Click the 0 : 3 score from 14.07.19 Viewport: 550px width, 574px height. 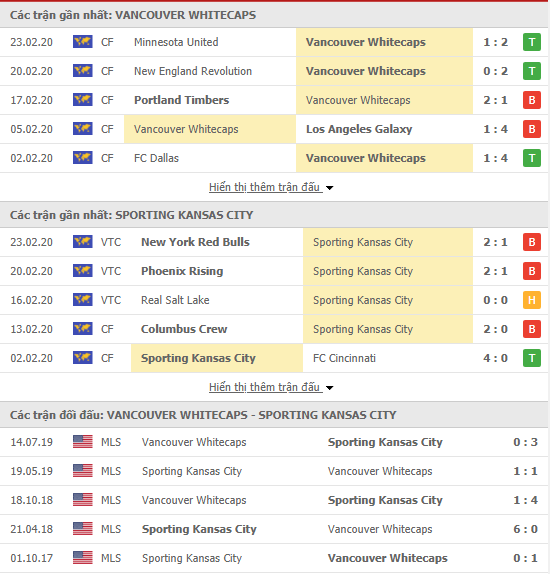click(x=525, y=442)
